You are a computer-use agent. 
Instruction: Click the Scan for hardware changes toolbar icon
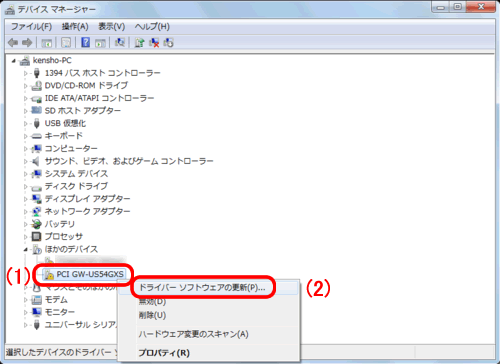point(120,42)
